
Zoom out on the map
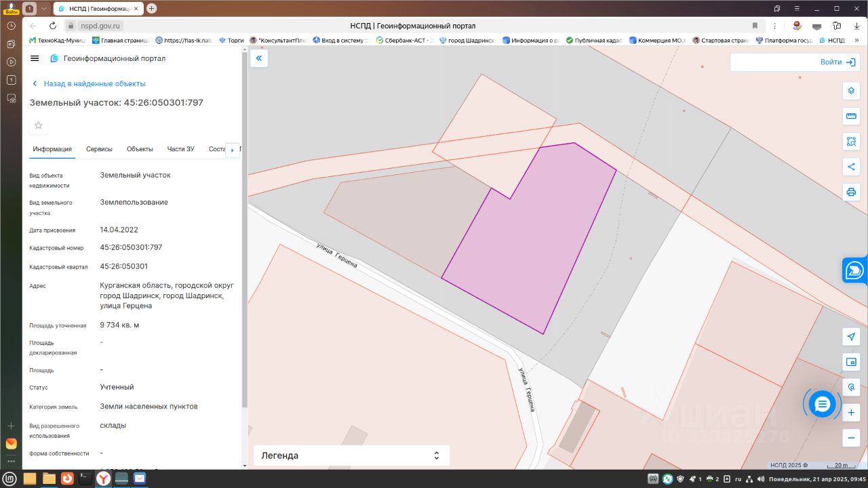coord(851,437)
